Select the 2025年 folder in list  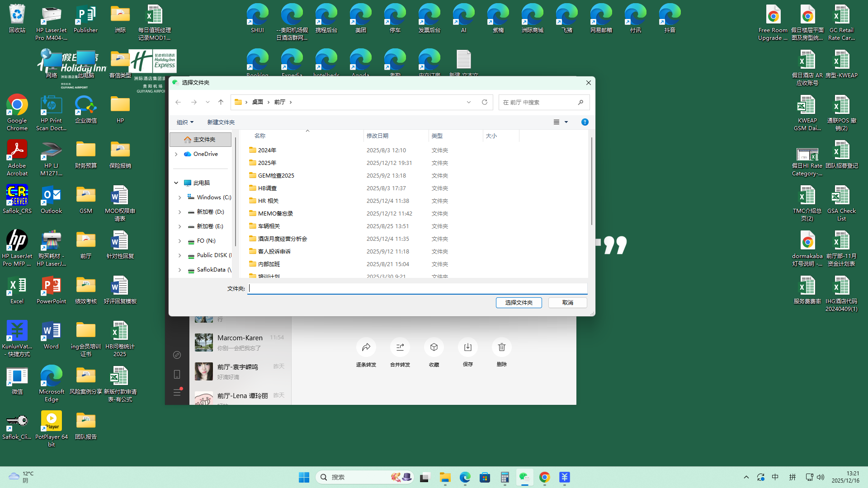[267, 163]
